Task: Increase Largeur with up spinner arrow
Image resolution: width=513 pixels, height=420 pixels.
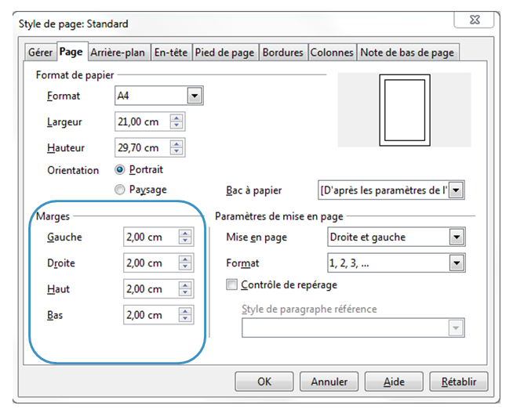Action: [176, 118]
